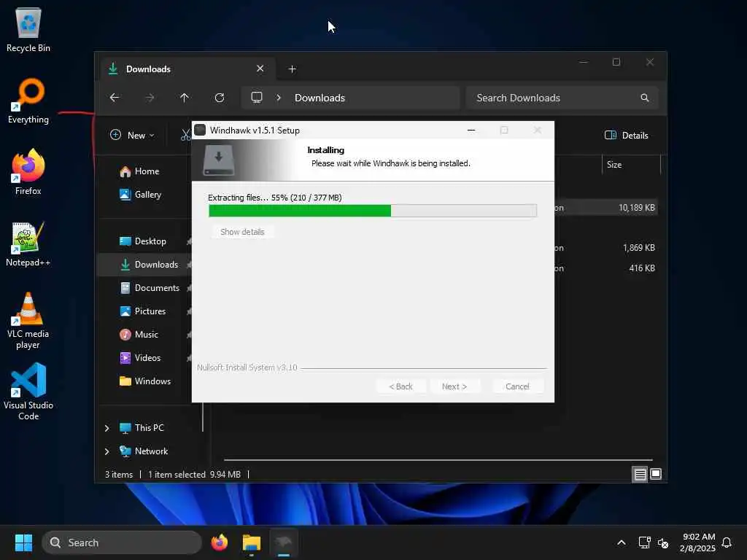Toggle the Details pane in Explorer

[x=626, y=135]
